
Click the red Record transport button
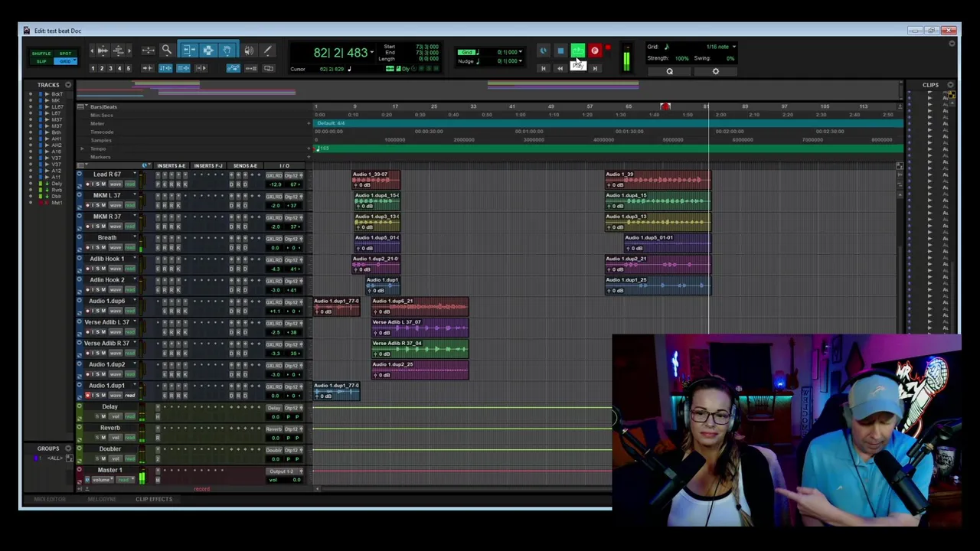pyautogui.click(x=595, y=51)
